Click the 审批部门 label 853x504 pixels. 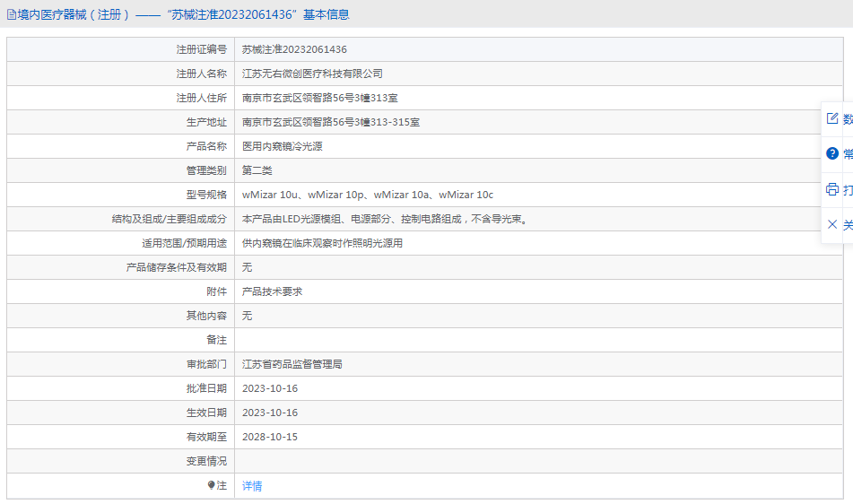point(206,364)
